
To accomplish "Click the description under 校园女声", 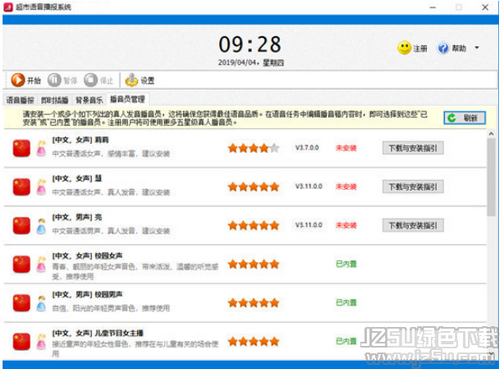I will [135, 272].
